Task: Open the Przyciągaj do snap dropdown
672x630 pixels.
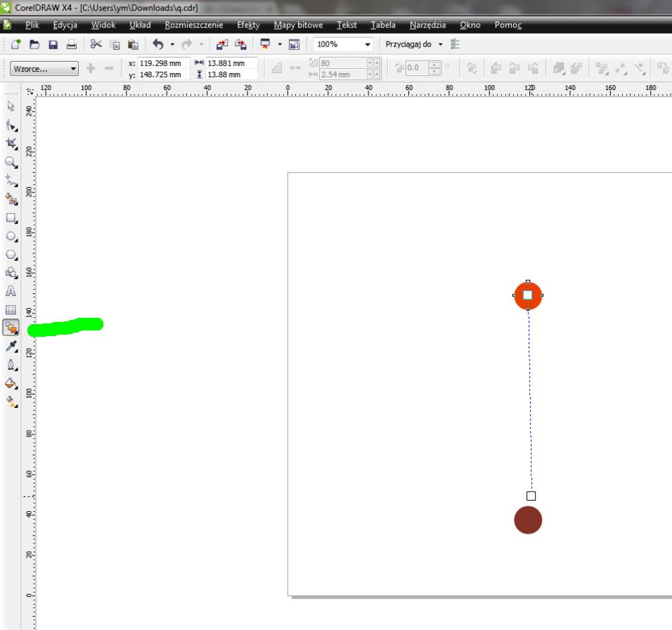Action: 441,44
